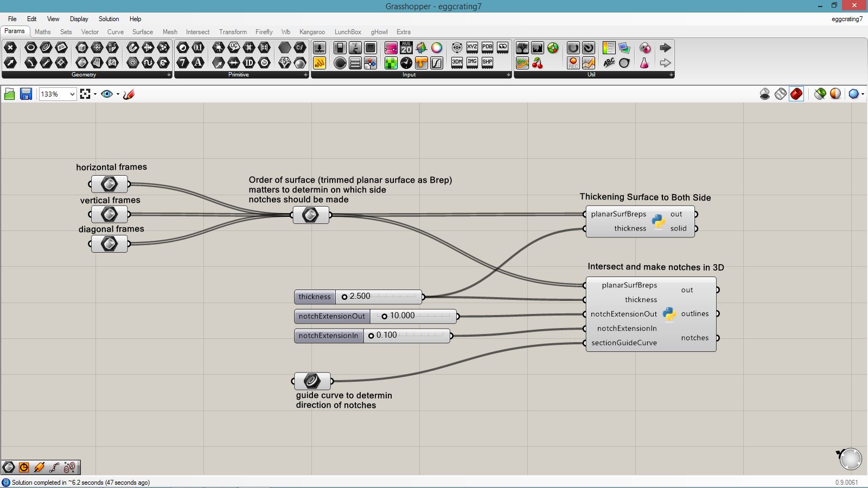Select the Import 3DM component icon

point(457,63)
